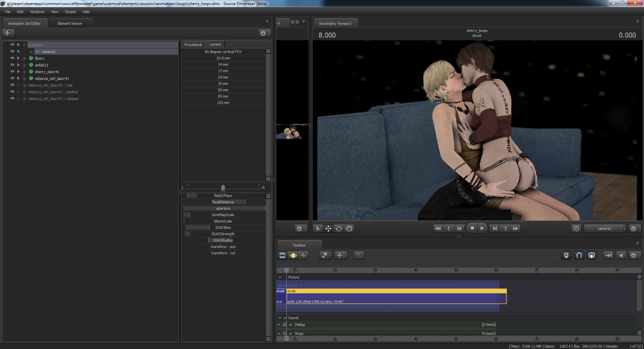Step forward one frame

click(x=494, y=229)
